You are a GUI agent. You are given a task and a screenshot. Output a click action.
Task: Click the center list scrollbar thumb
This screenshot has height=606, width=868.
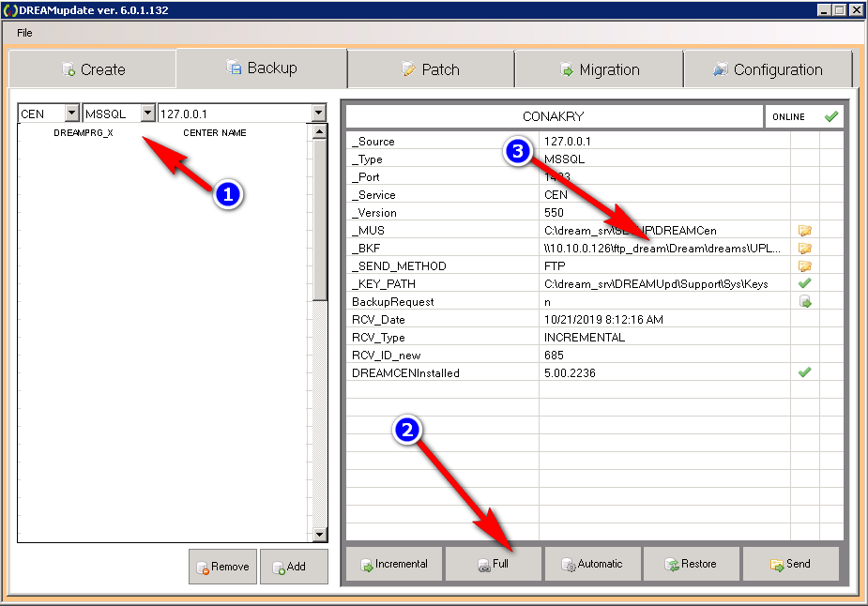[x=319, y=220]
